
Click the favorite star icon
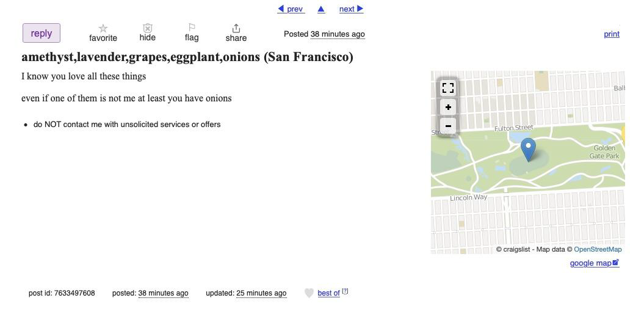[x=103, y=28]
